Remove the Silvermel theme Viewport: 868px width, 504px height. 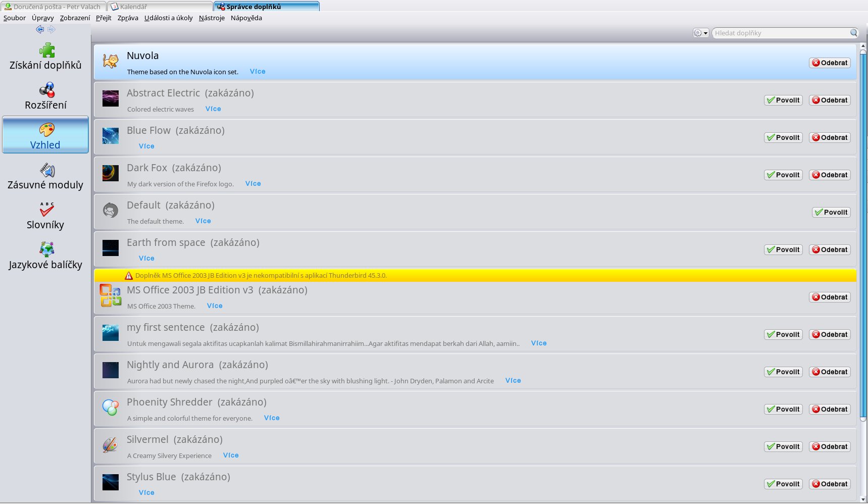(x=830, y=447)
